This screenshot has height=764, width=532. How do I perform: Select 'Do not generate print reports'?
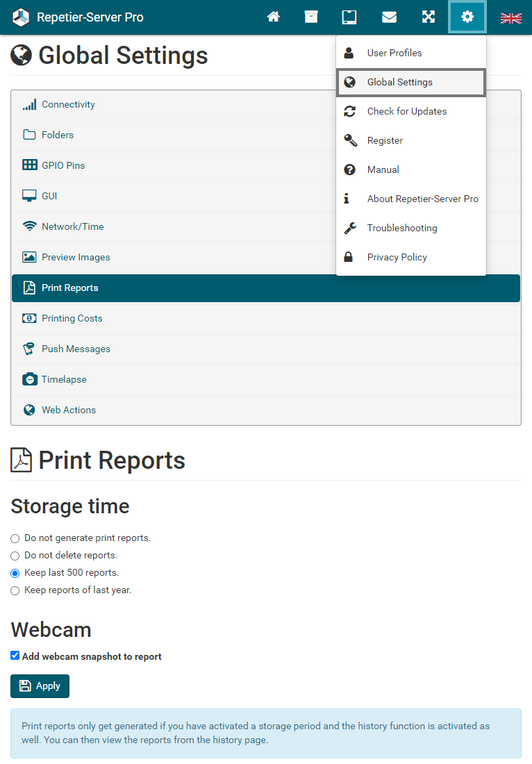15,538
